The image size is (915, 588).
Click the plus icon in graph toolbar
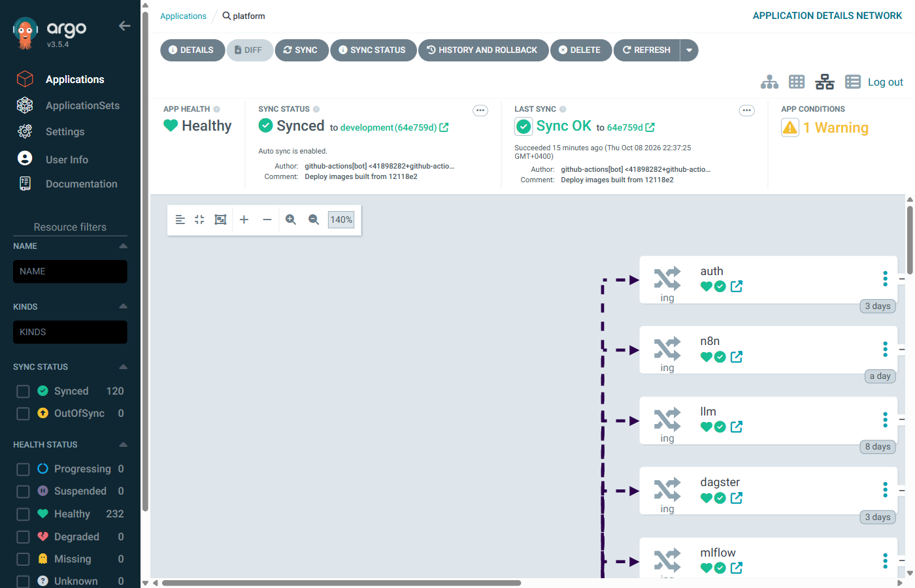244,220
